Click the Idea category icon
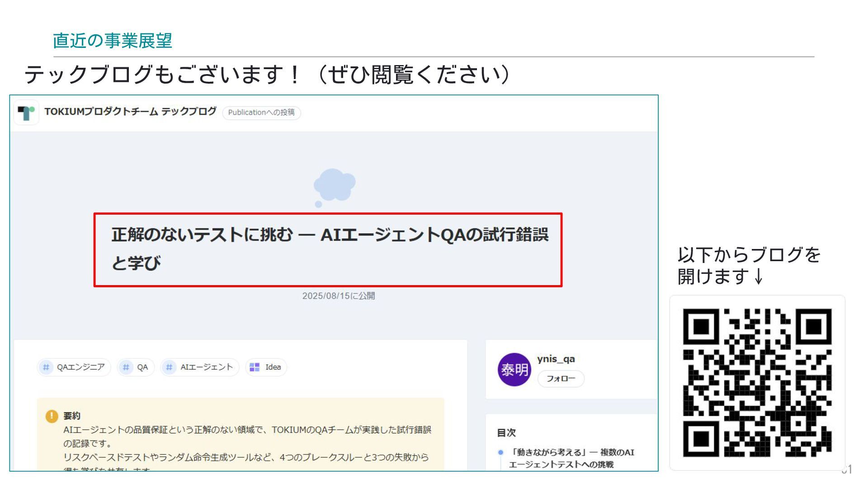This screenshot has height=488, width=868. [x=255, y=367]
